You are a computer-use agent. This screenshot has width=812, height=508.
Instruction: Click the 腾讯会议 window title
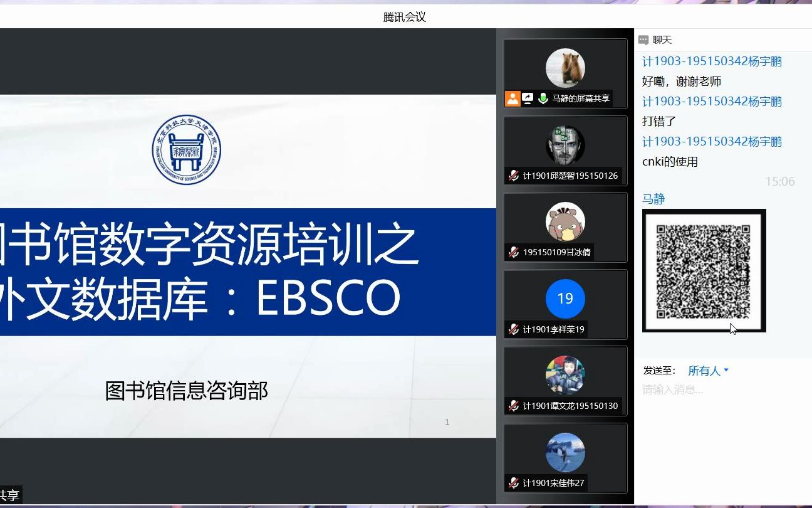pyautogui.click(x=405, y=18)
